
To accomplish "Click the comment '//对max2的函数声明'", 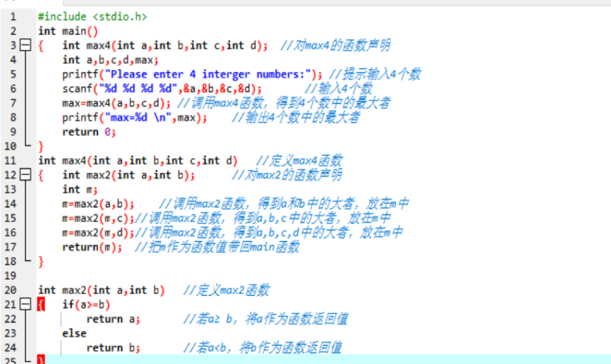I will tap(287, 175).
